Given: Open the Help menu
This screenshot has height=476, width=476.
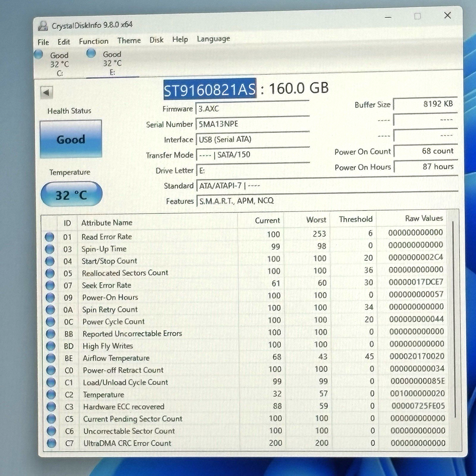Looking at the screenshot, I should coord(180,40).
